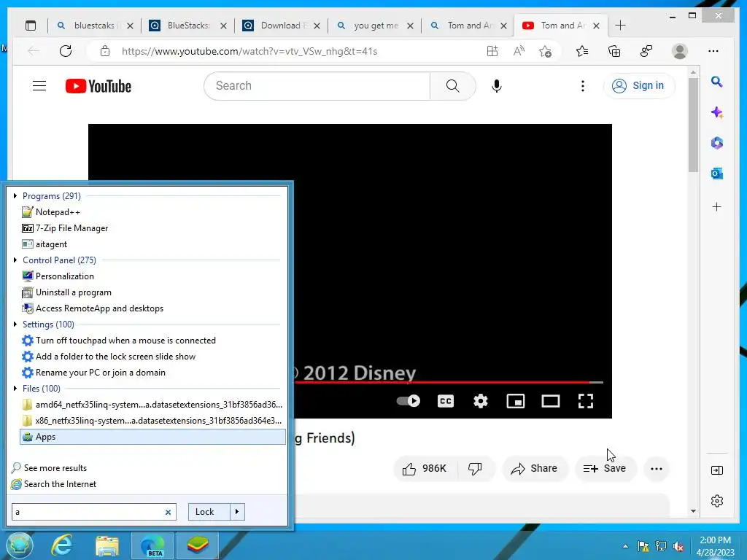This screenshot has width=747, height=560.
Task: Switch to the 'you get me' tab
Action: 374,26
